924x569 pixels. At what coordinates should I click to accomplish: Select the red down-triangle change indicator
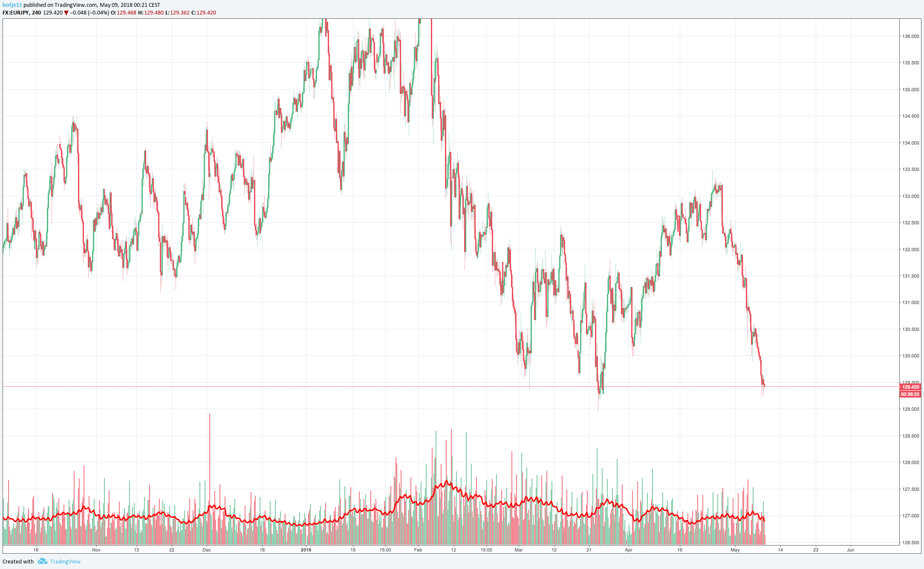point(66,13)
